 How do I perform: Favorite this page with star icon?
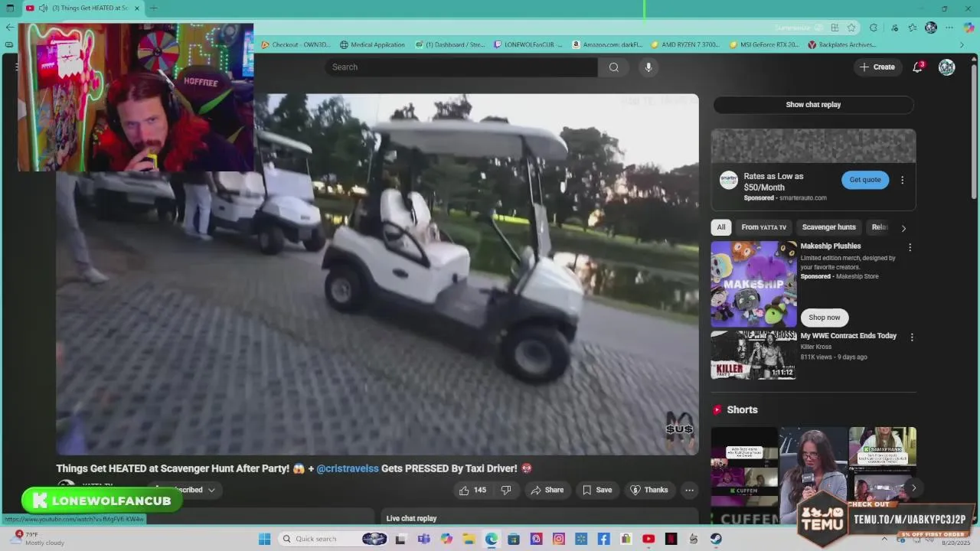(x=851, y=28)
